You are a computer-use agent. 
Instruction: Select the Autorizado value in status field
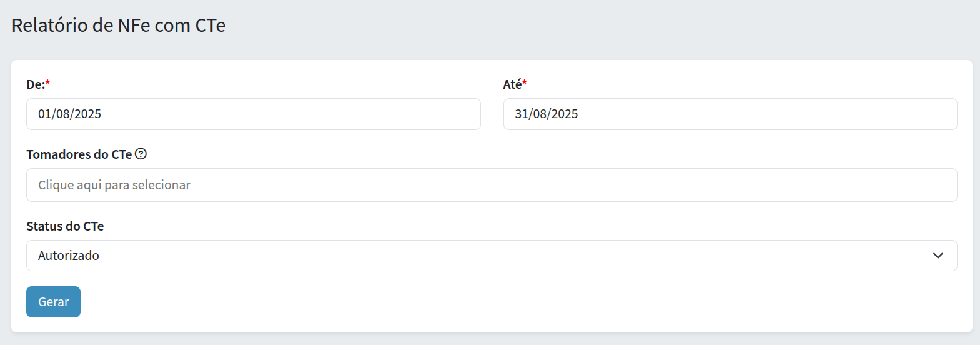click(69, 256)
